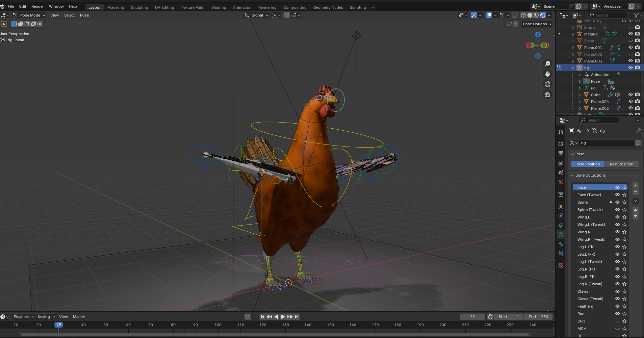Click the Pose Position button
The image size is (644, 338).
588,164
